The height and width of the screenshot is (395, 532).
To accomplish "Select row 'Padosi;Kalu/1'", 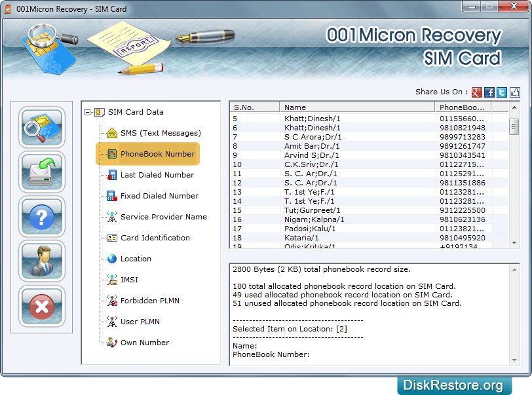I will coord(369,229).
